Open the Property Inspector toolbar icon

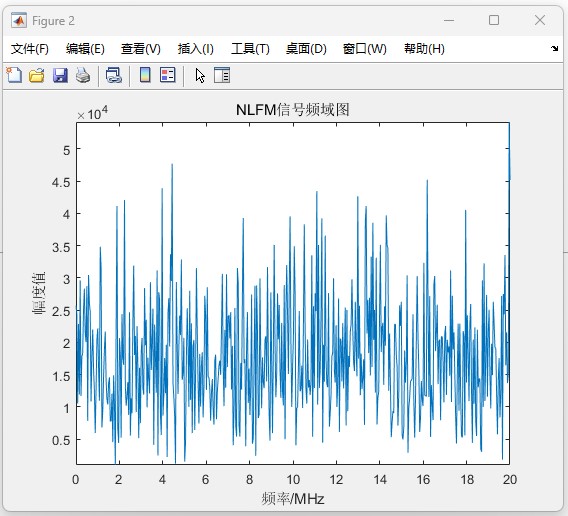point(222,75)
